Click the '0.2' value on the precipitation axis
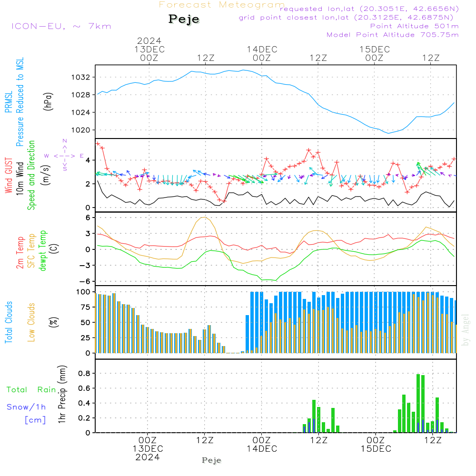 (x=84, y=418)
